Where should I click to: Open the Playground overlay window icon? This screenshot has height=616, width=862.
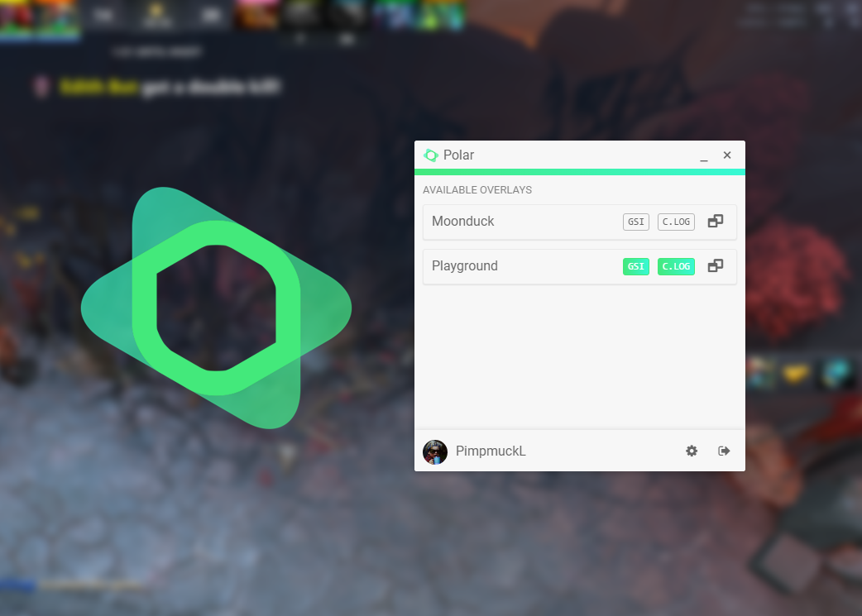click(x=716, y=265)
